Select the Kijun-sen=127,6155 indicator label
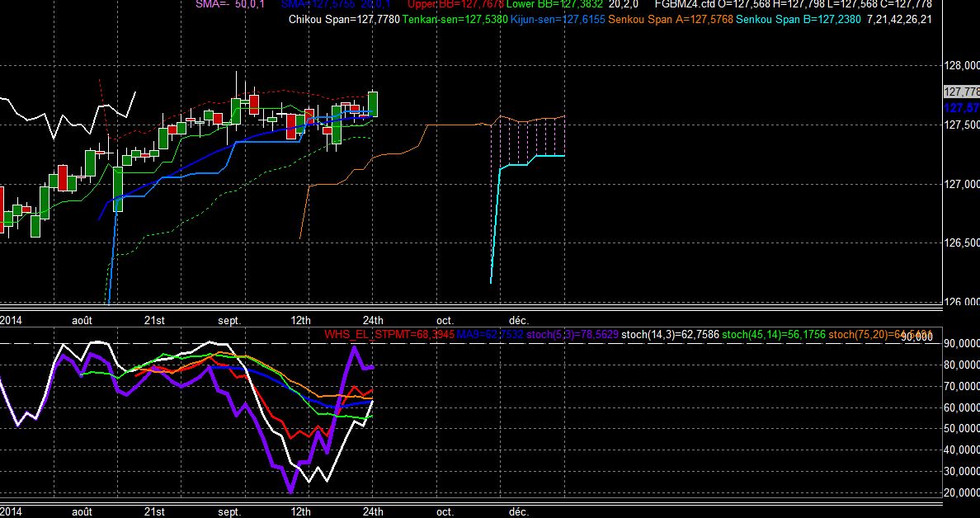Viewport: 980px width, 518px height. [558, 19]
